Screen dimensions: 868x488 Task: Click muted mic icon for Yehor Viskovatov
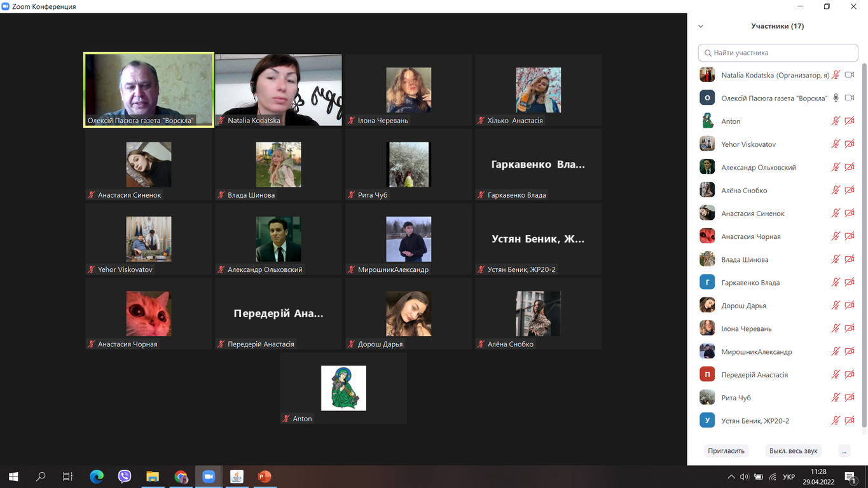(836, 144)
